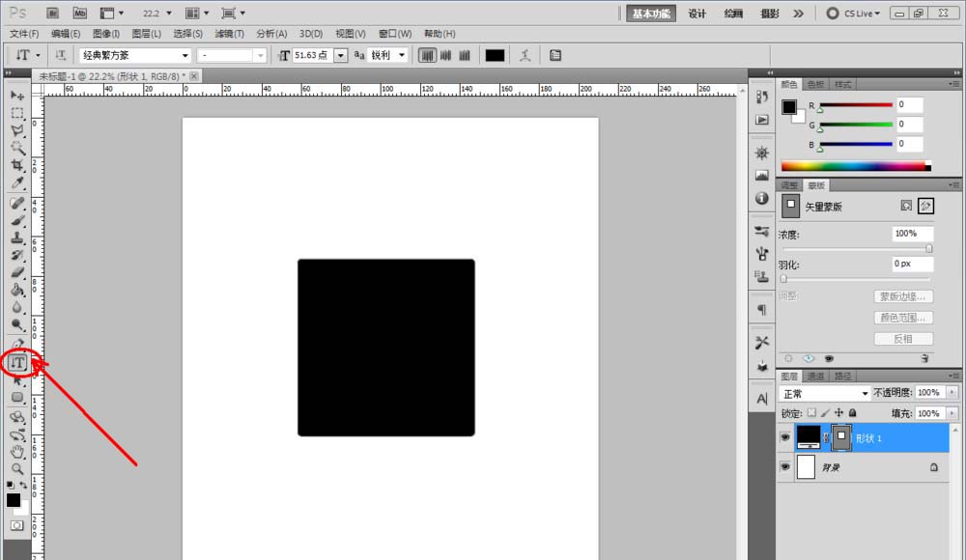Toggle mask visibility eye in Masks panel

tap(829, 358)
